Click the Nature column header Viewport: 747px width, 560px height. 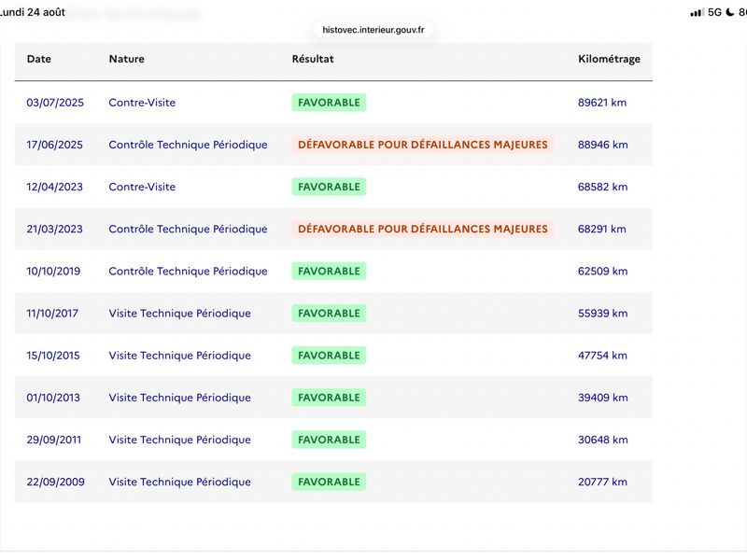click(127, 59)
